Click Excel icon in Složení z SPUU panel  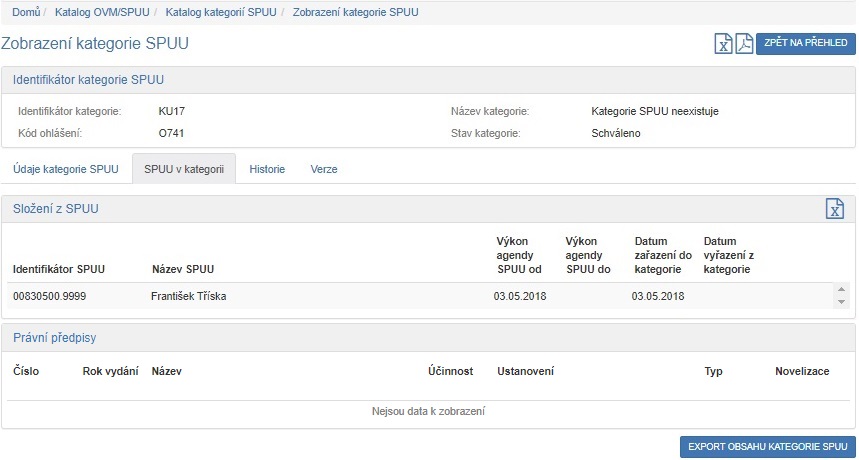834,208
